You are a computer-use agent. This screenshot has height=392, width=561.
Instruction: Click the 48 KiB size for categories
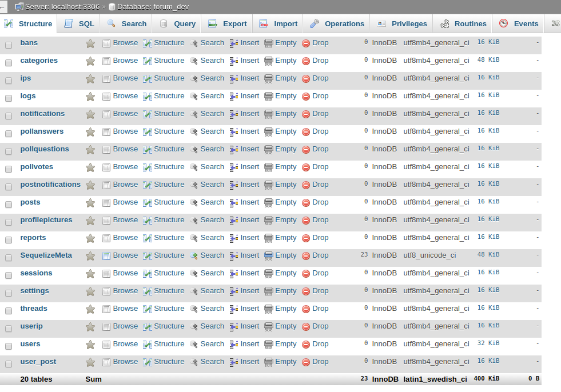point(488,60)
